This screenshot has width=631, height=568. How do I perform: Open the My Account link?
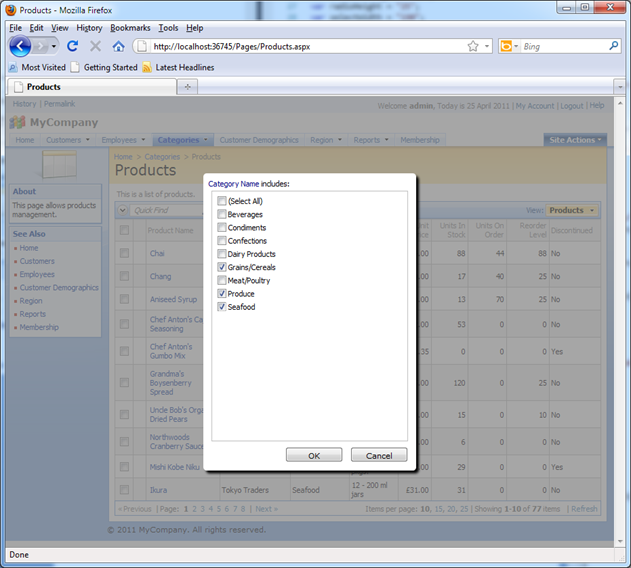[x=535, y=105]
